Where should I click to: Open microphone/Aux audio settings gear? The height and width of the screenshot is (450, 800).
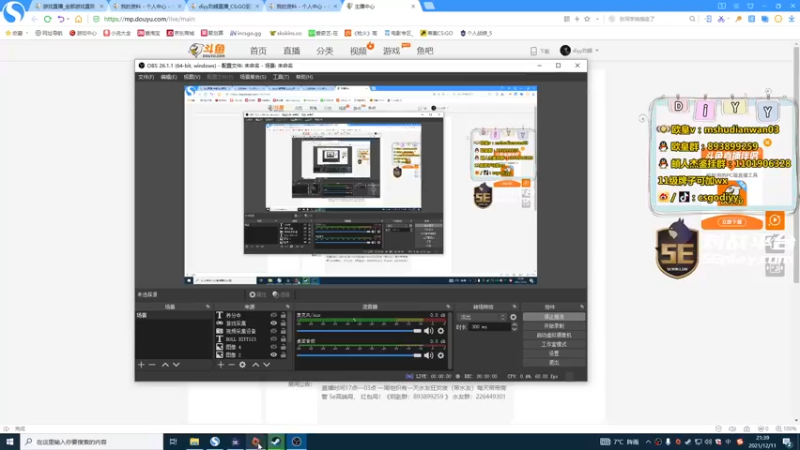click(441, 331)
